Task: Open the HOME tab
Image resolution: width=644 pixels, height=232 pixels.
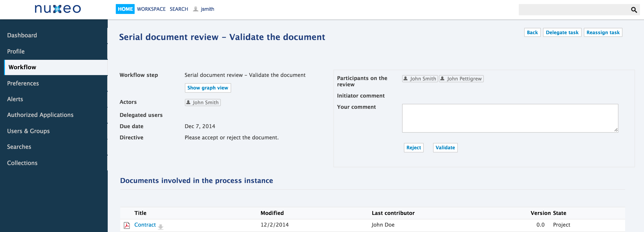Action: click(125, 9)
